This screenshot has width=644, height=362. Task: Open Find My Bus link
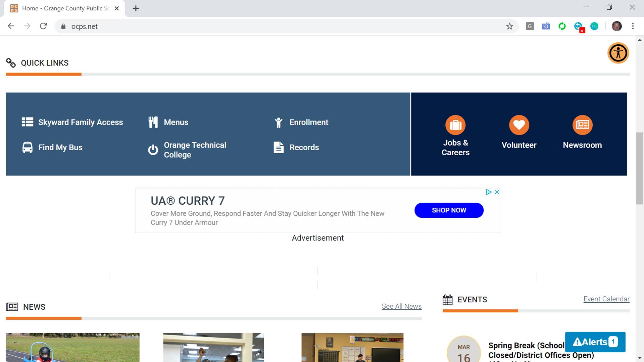pos(60,147)
